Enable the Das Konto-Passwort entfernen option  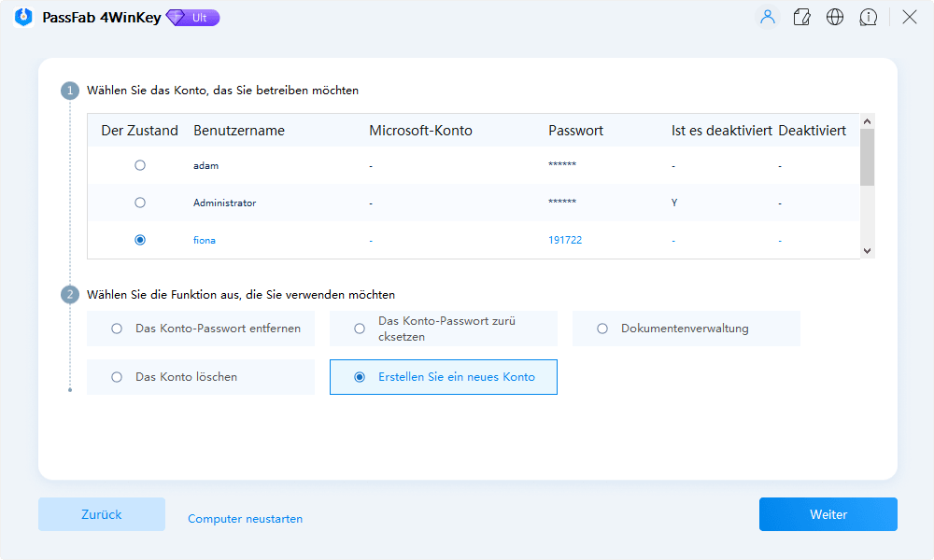116,328
